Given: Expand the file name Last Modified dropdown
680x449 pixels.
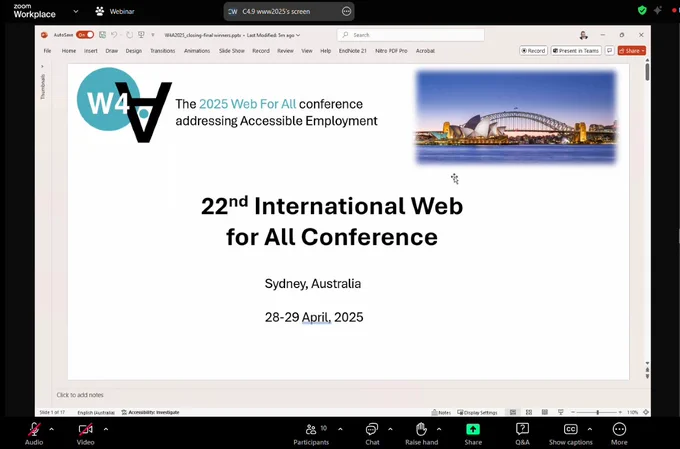Looking at the screenshot, I should (x=298, y=35).
